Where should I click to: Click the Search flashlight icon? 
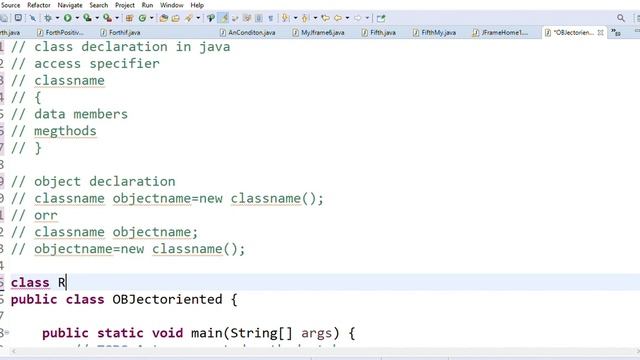(x=189, y=18)
